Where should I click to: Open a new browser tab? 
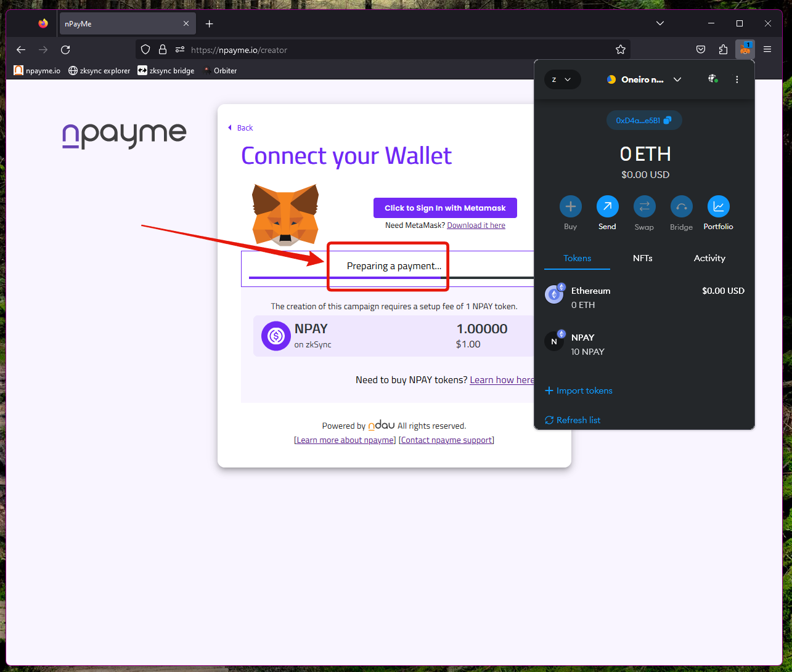(x=210, y=23)
